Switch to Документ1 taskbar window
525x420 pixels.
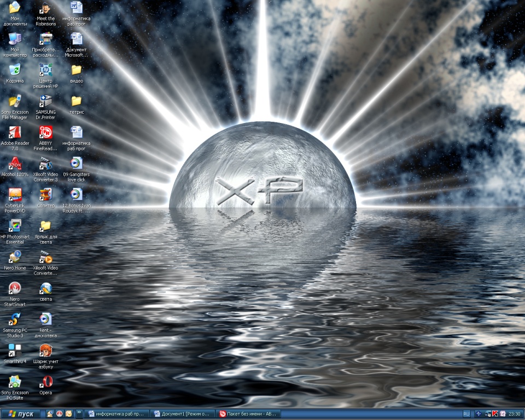click(183, 415)
